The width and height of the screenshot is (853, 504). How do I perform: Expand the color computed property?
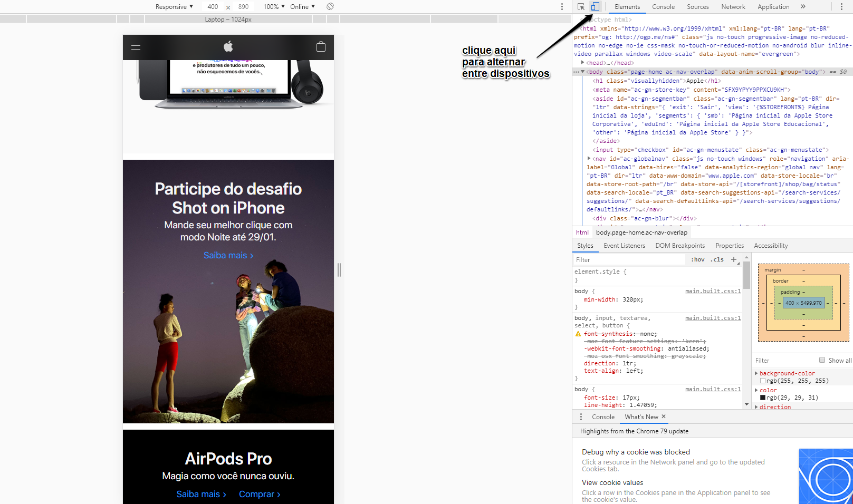756,390
